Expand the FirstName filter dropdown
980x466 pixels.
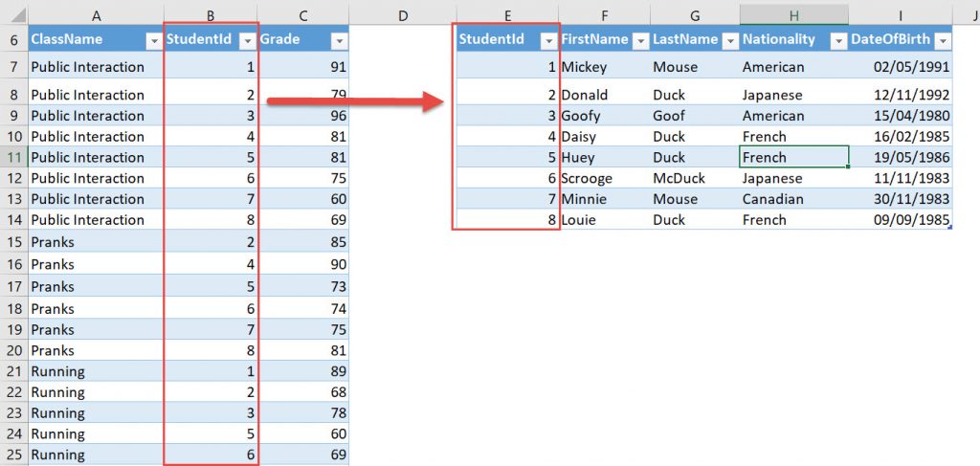tap(637, 40)
